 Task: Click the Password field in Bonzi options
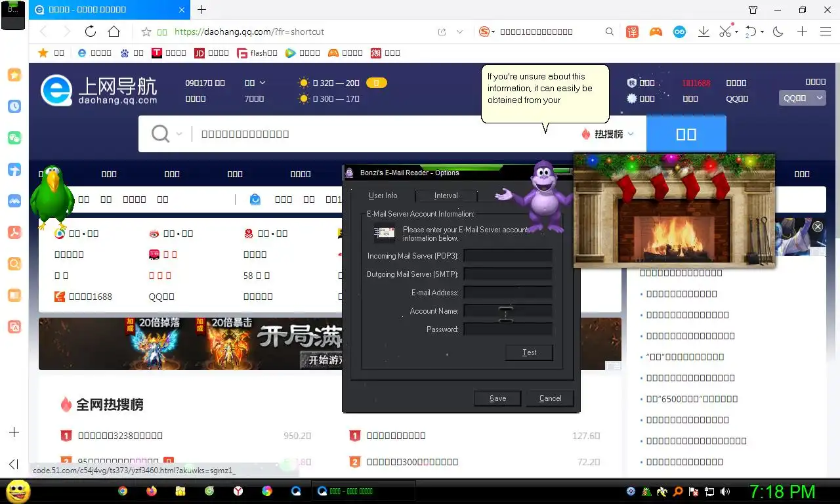[x=508, y=329]
